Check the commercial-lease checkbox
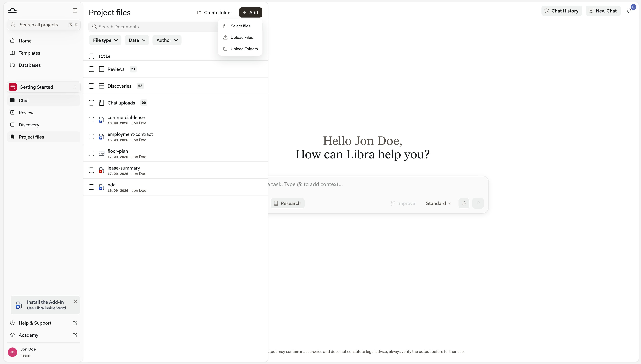Image resolution: width=641 pixels, height=364 pixels. 91,120
